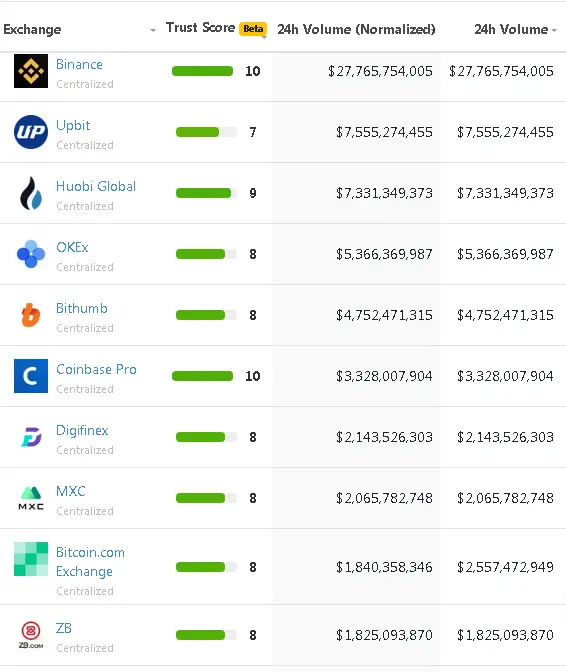Click sort arrow next to Exchange header
This screenshot has height=672, width=566.
point(153,30)
